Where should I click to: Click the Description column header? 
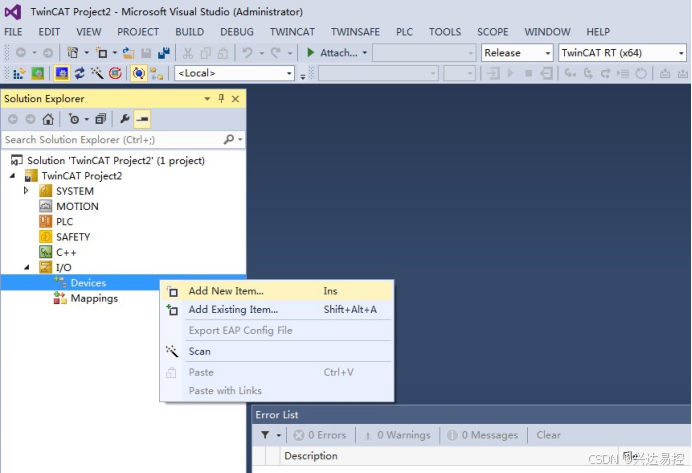click(311, 456)
